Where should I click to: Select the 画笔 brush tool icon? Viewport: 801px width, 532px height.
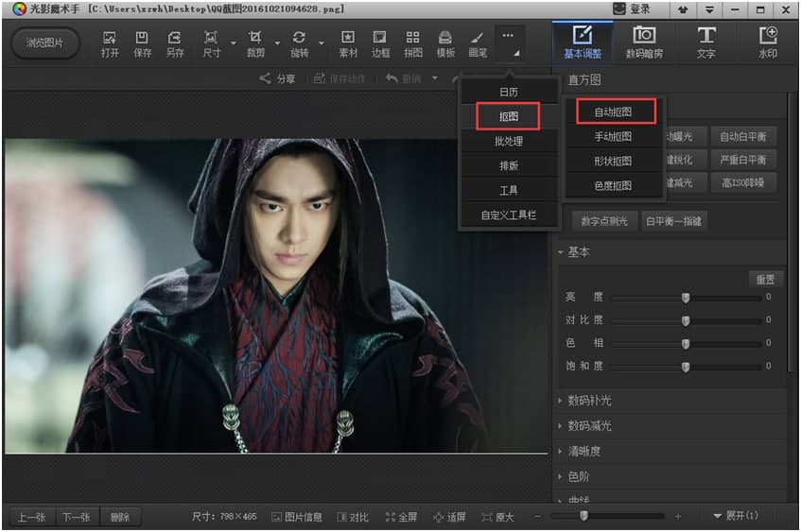[478, 43]
